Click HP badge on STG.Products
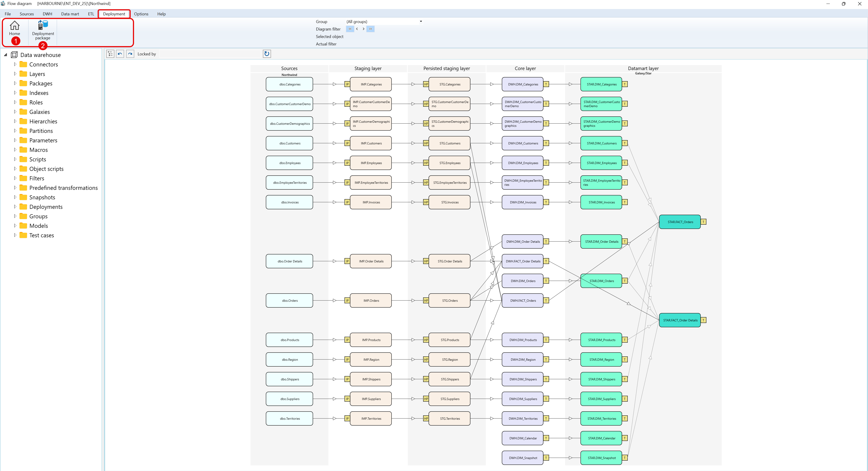Viewport: 868px width, 471px height. tap(426, 340)
